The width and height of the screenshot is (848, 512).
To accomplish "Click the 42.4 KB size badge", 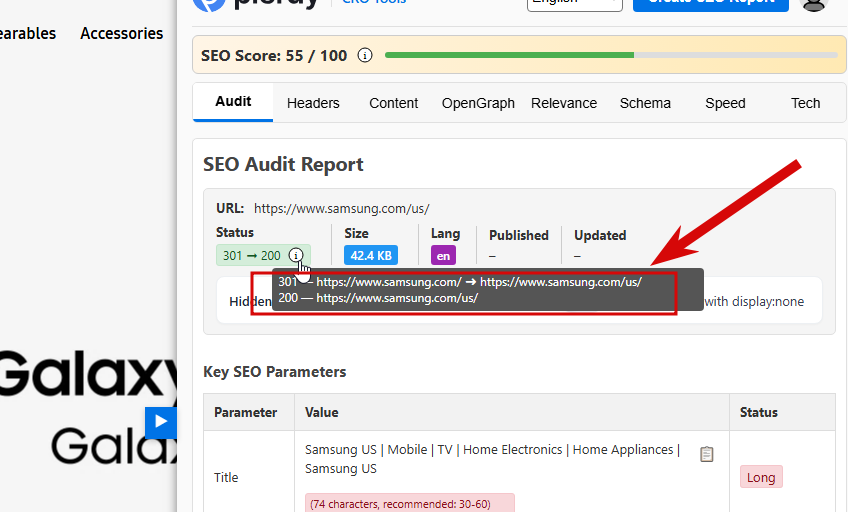I will coord(371,255).
